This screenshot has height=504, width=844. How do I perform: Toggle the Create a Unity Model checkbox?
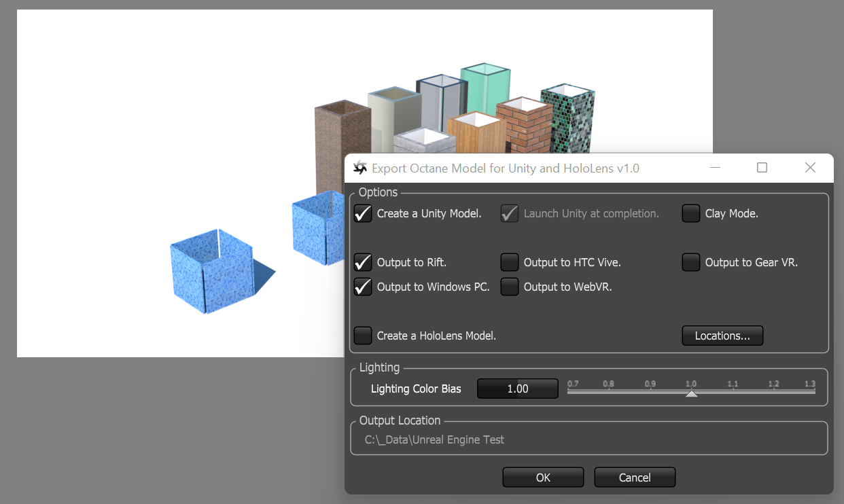click(364, 213)
